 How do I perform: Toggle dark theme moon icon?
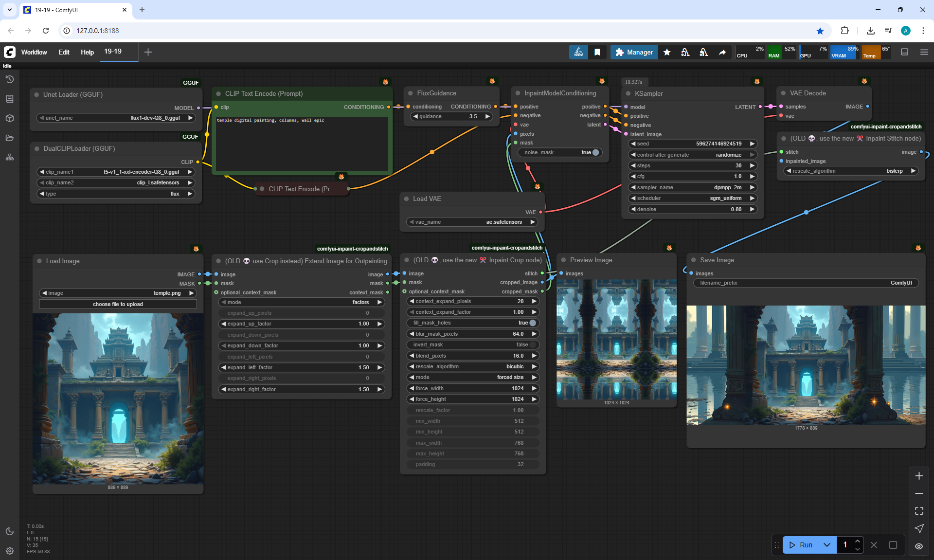click(9, 531)
